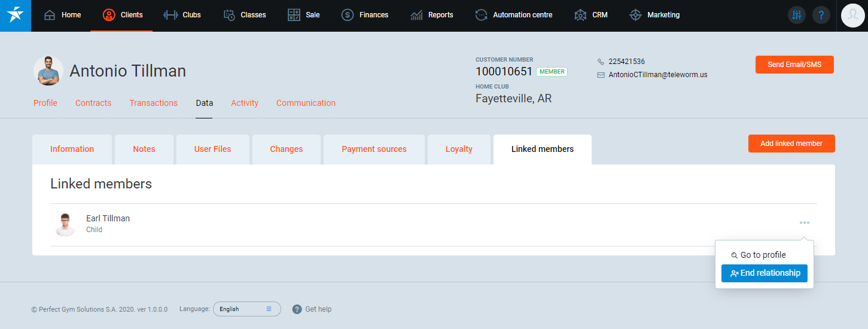Open the user account avatar icon
The width and height of the screenshot is (868, 329).
click(x=852, y=16)
